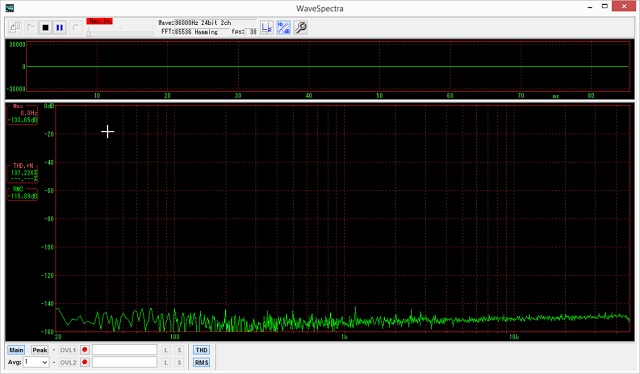Screen dimensions: 640x374
Task: Toggle the THD readout button
Action: [x=201, y=350]
